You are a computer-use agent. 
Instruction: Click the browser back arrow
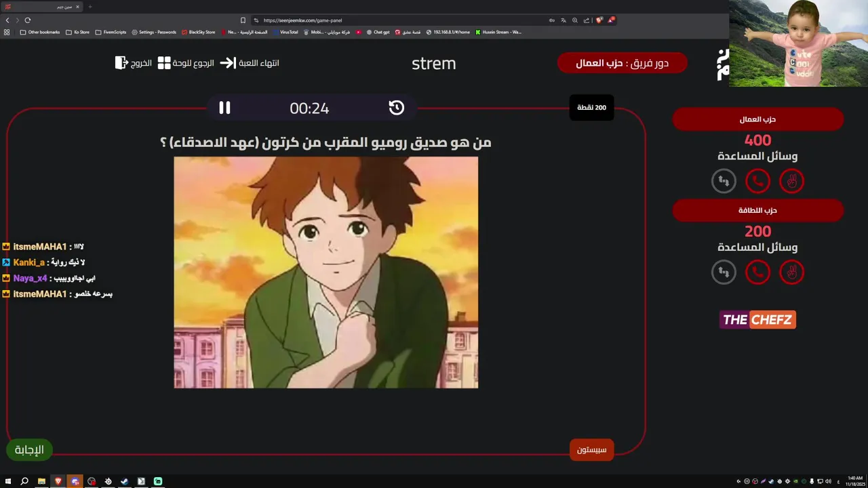(7, 20)
